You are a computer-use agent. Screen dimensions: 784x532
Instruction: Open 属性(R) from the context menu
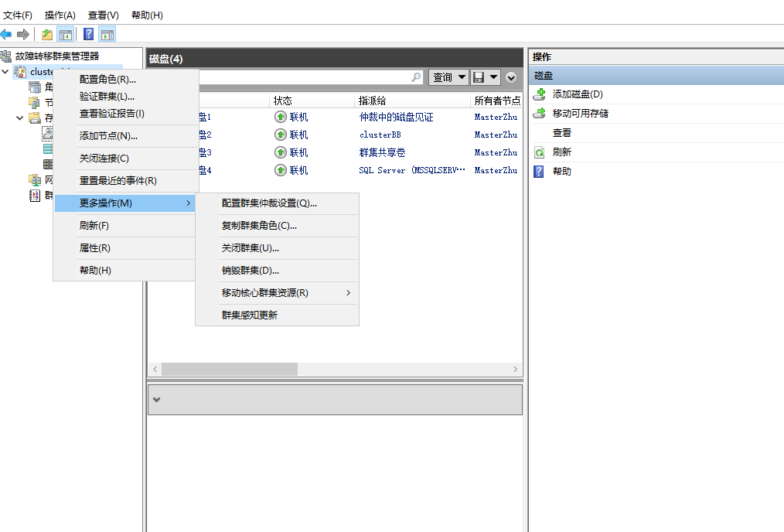click(125, 248)
